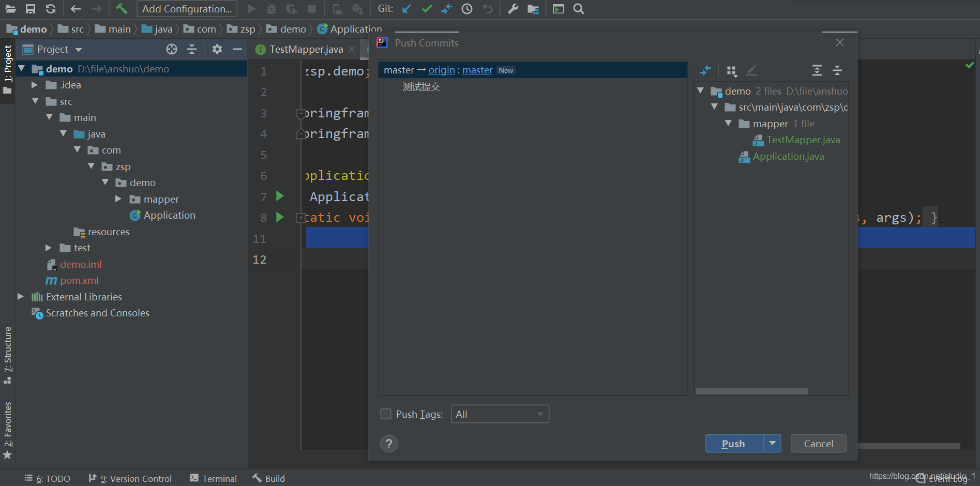Open Structure side tab

[x=8, y=355]
